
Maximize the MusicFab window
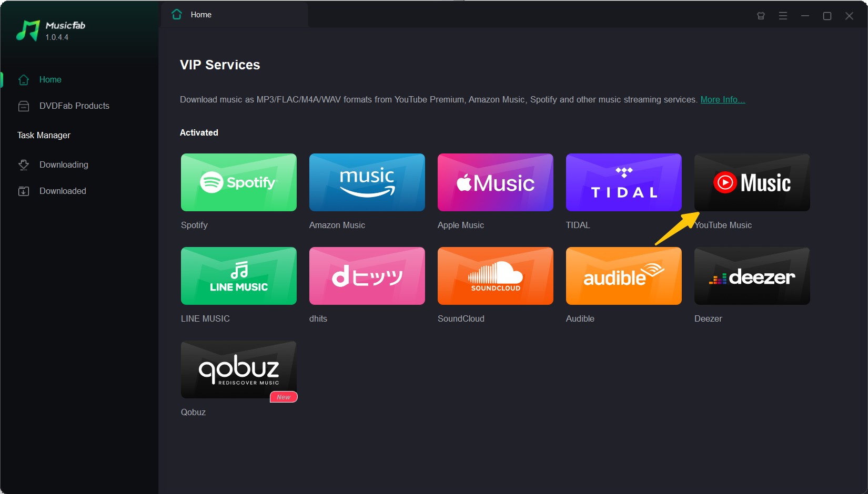827,16
